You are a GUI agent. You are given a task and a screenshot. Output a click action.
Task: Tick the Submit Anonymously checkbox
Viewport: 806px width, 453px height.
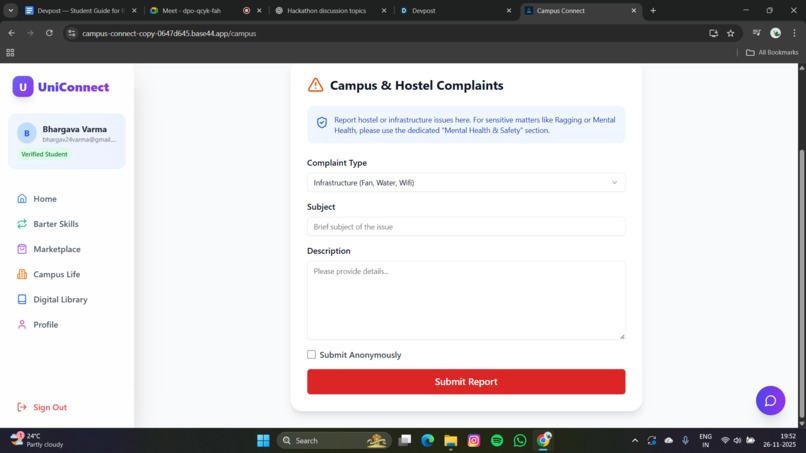point(312,354)
